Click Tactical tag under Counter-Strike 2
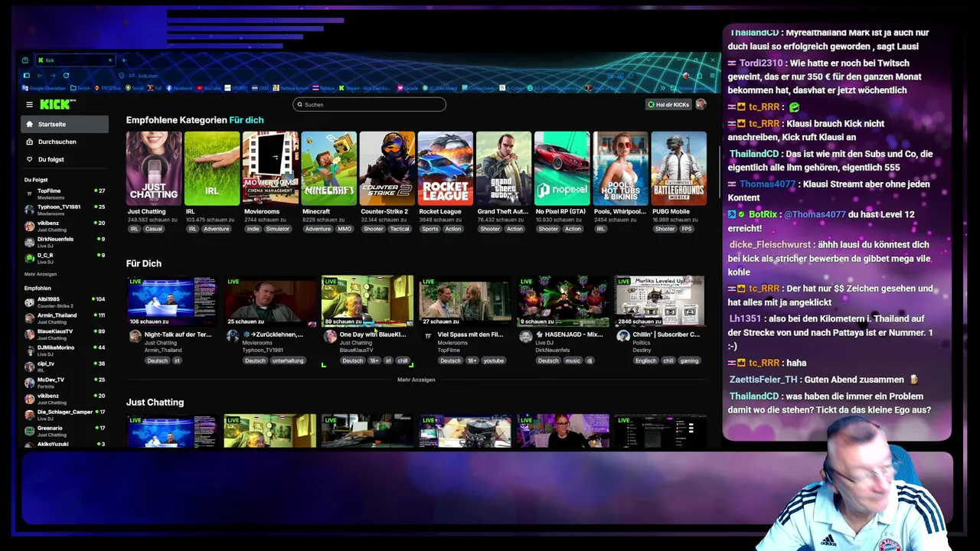The width and height of the screenshot is (980, 551). [400, 229]
